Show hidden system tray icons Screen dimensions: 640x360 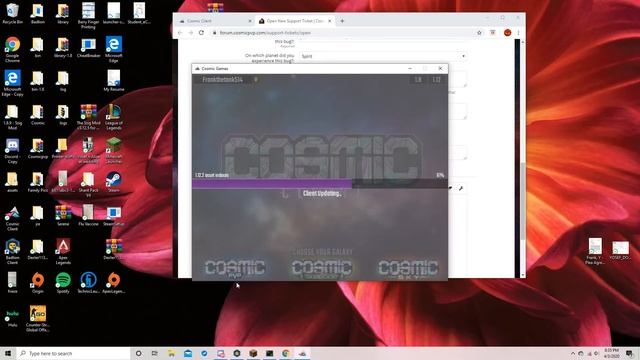(x=573, y=353)
